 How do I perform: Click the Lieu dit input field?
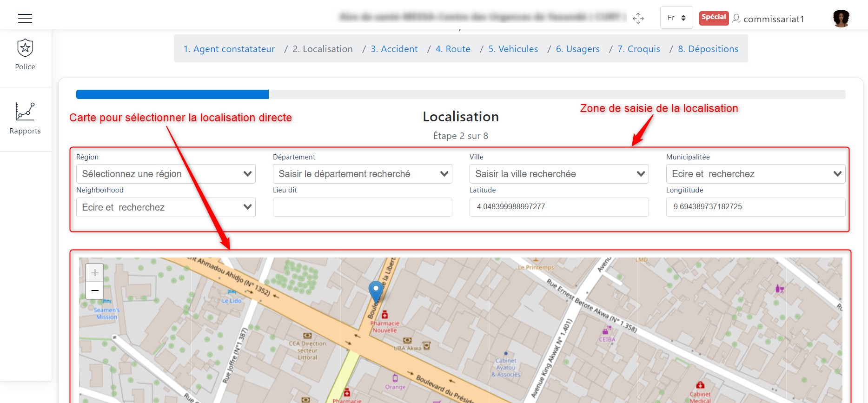click(363, 207)
